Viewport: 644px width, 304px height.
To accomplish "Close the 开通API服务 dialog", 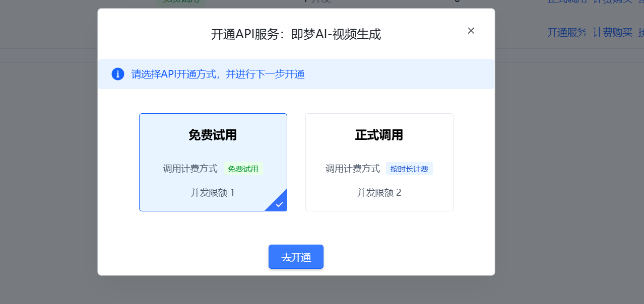I will tap(471, 31).
